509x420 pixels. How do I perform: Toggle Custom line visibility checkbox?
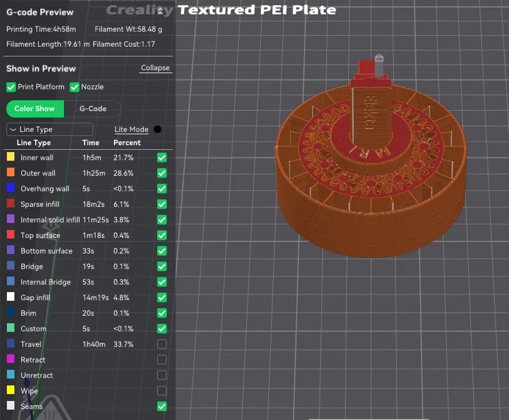(x=162, y=329)
